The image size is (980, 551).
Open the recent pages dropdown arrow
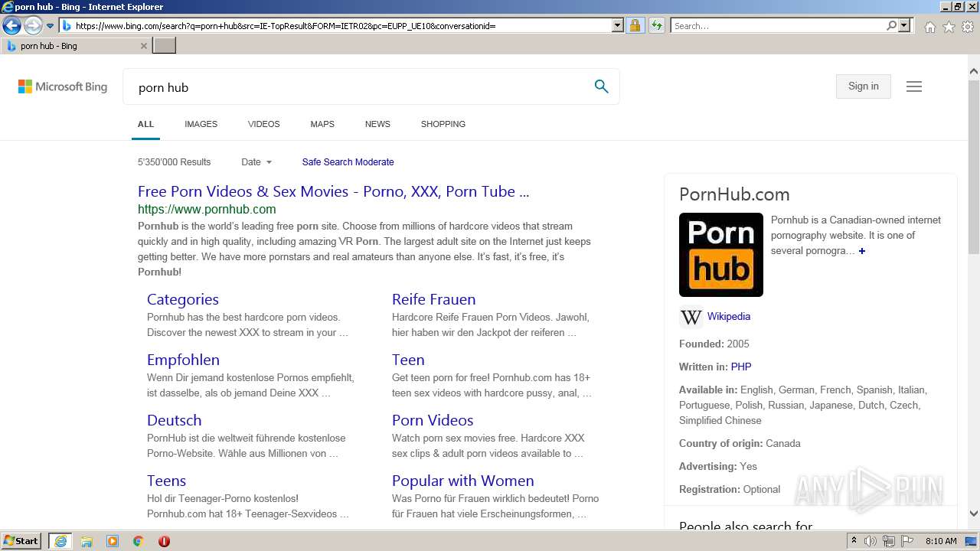click(51, 26)
